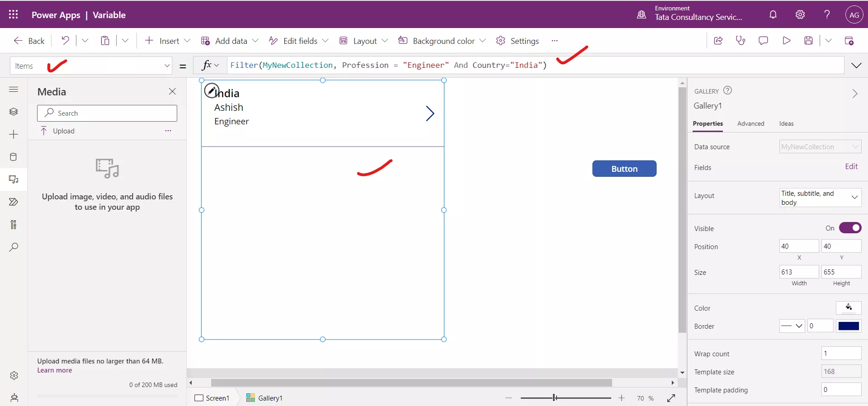The width and height of the screenshot is (868, 406).
Task: Click the Share icon
Action: (x=718, y=41)
